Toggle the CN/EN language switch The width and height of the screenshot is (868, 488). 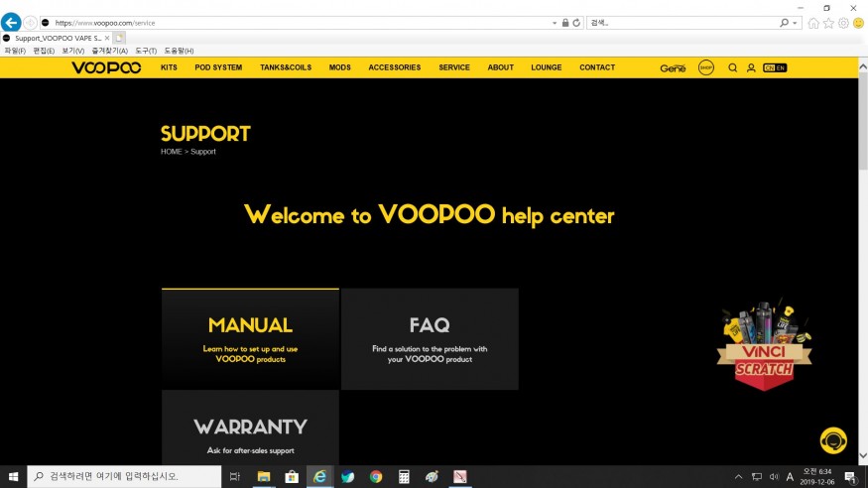775,68
